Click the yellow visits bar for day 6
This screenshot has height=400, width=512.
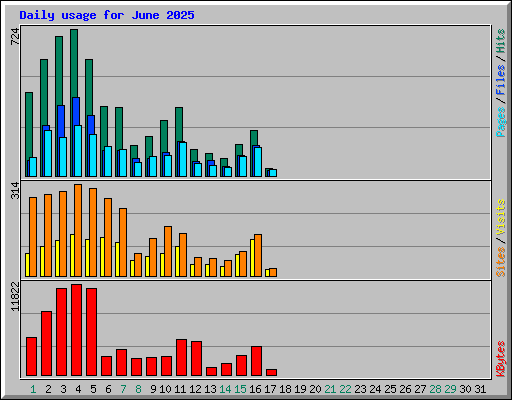pyautogui.click(x=102, y=257)
